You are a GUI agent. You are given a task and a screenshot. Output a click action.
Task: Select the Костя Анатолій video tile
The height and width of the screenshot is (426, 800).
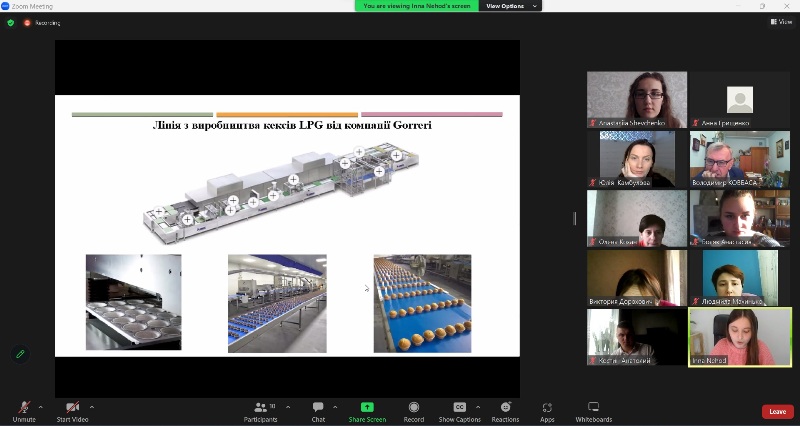pos(637,337)
